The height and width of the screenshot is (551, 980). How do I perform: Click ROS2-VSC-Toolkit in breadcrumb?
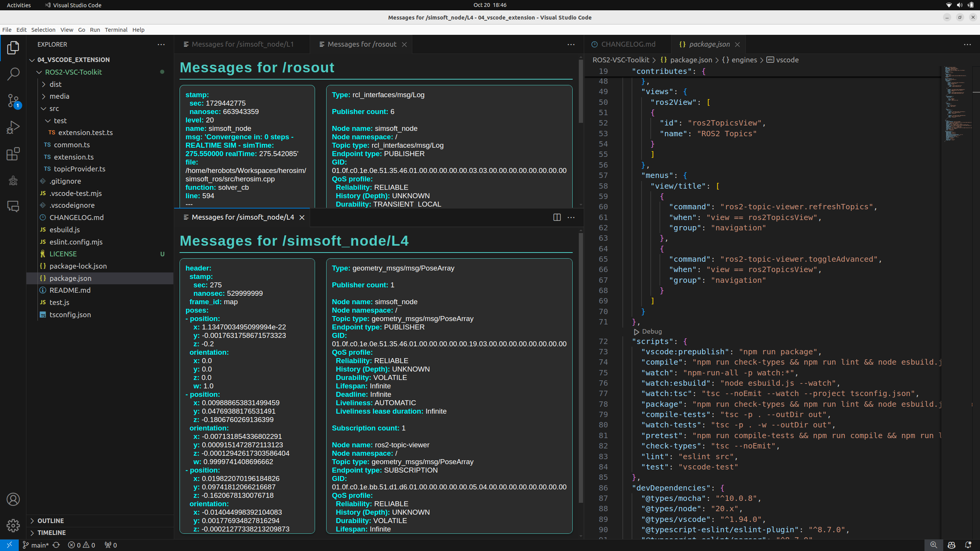click(x=621, y=60)
